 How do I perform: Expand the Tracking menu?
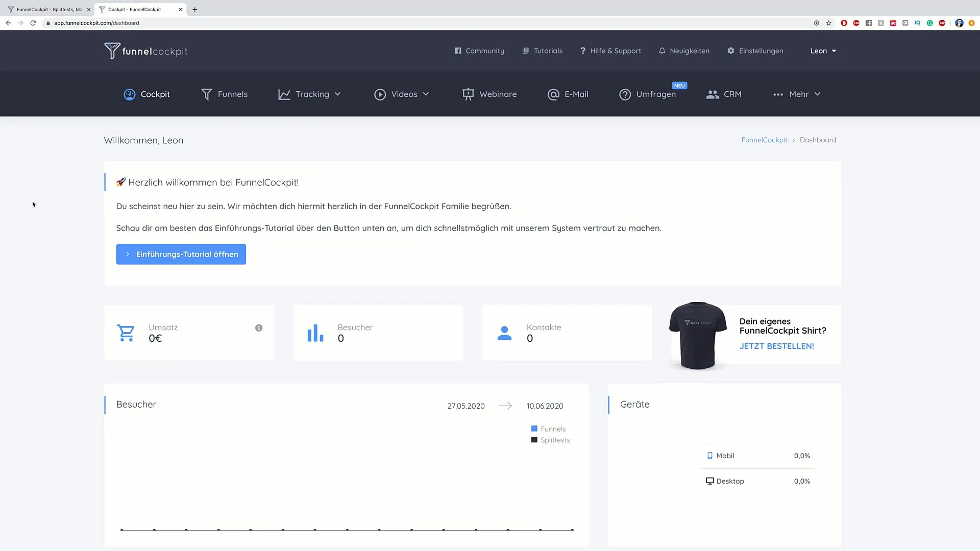[309, 94]
